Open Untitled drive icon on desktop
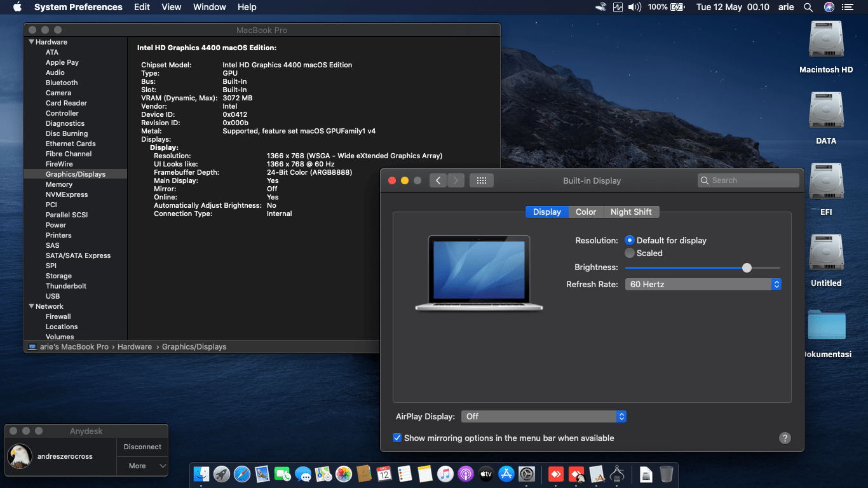The width and height of the screenshot is (868, 488). pos(826,253)
